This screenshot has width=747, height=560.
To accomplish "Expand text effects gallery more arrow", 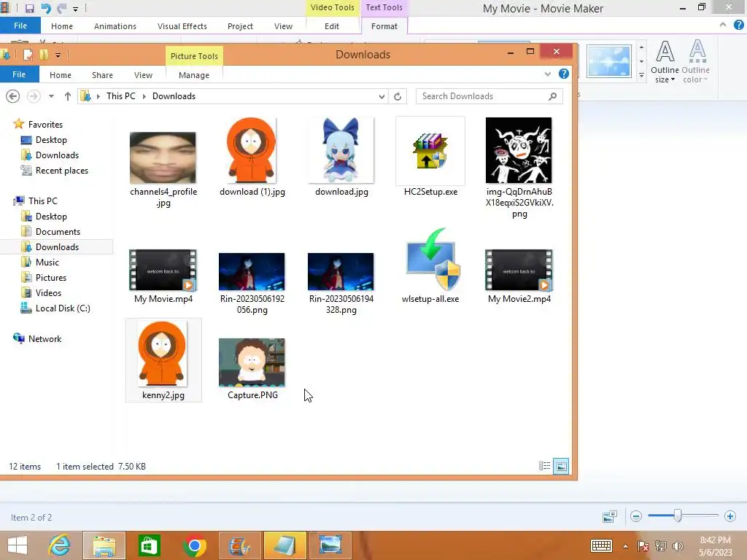I will point(641,75).
